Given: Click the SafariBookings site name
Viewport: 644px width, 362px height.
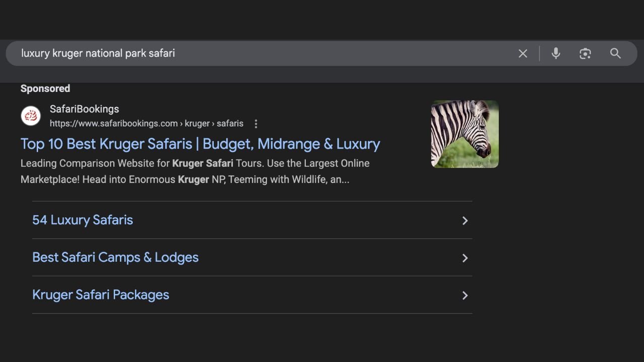Looking at the screenshot, I should point(85,109).
